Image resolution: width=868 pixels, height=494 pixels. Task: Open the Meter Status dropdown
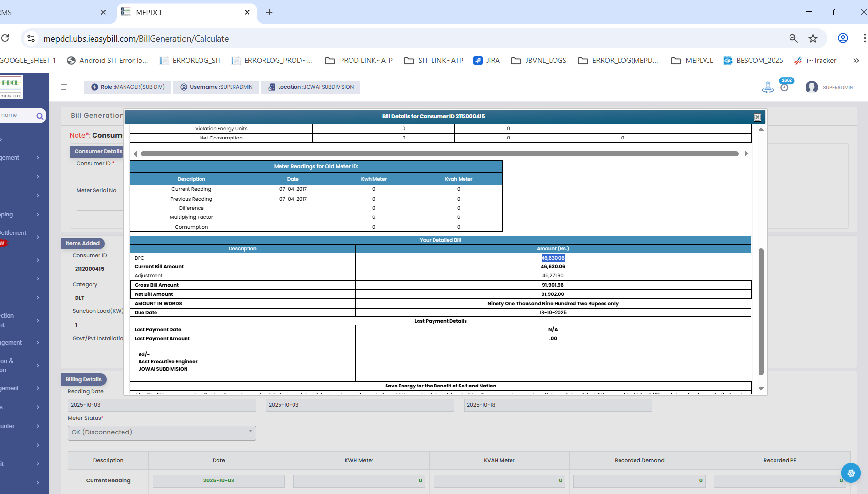(x=162, y=432)
